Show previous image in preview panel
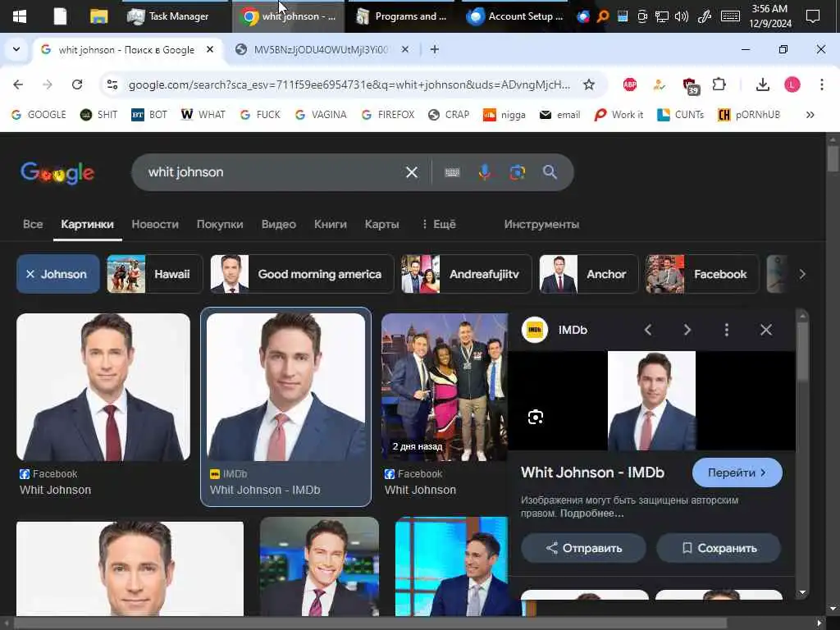The width and height of the screenshot is (840, 630). (648, 330)
